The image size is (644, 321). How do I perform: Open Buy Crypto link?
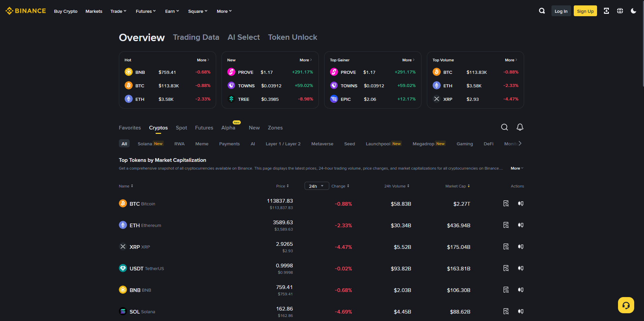click(66, 11)
